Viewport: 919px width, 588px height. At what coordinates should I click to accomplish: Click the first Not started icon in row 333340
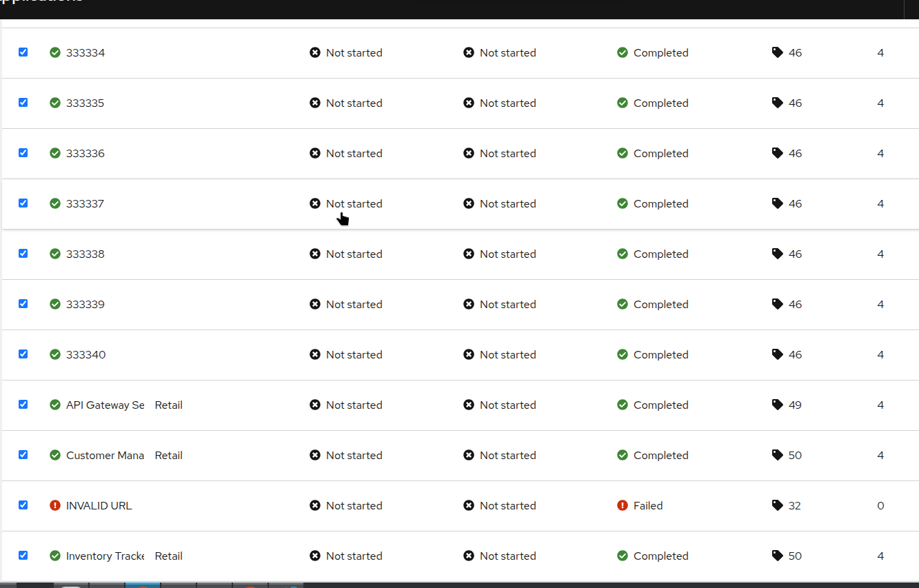[x=315, y=354]
